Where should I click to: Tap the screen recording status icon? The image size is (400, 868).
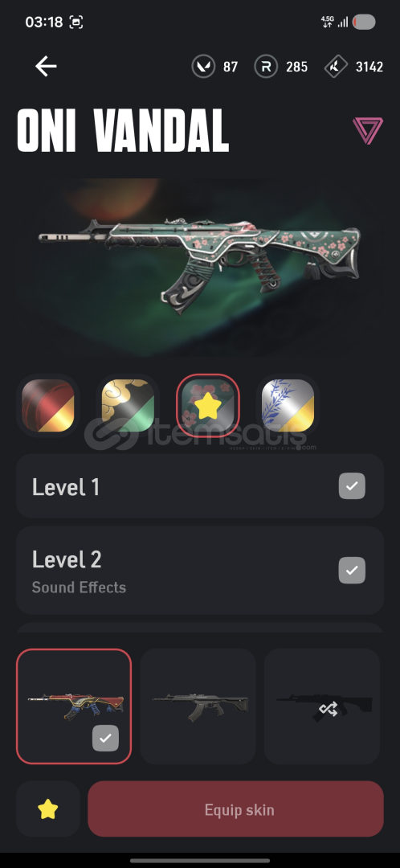[76, 23]
